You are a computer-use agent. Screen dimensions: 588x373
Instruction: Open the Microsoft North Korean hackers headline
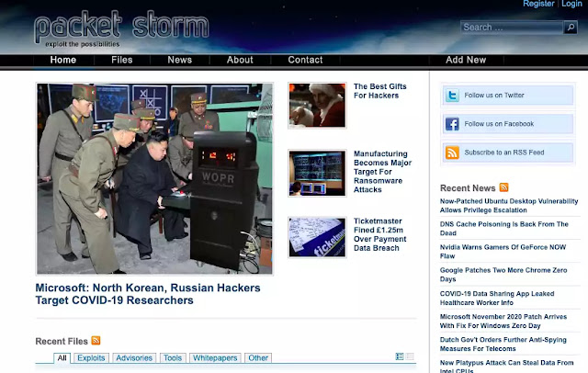pyautogui.click(x=148, y=294)
